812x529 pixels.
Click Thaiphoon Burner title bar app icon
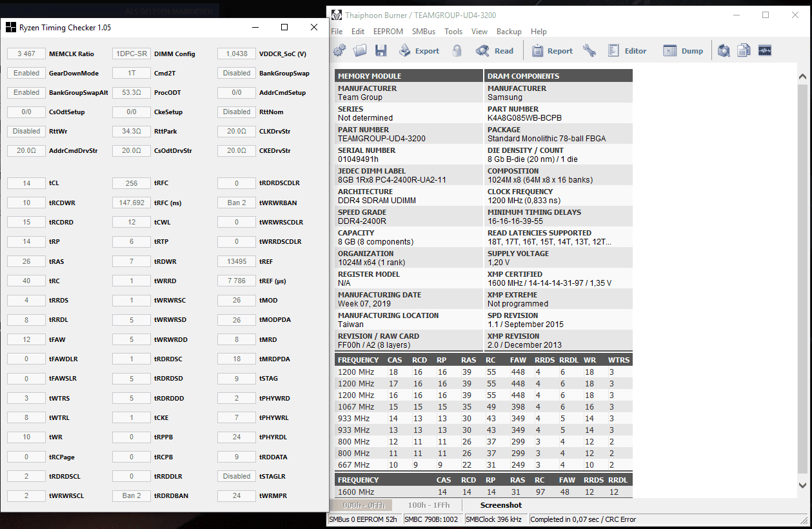coord(336,15)
